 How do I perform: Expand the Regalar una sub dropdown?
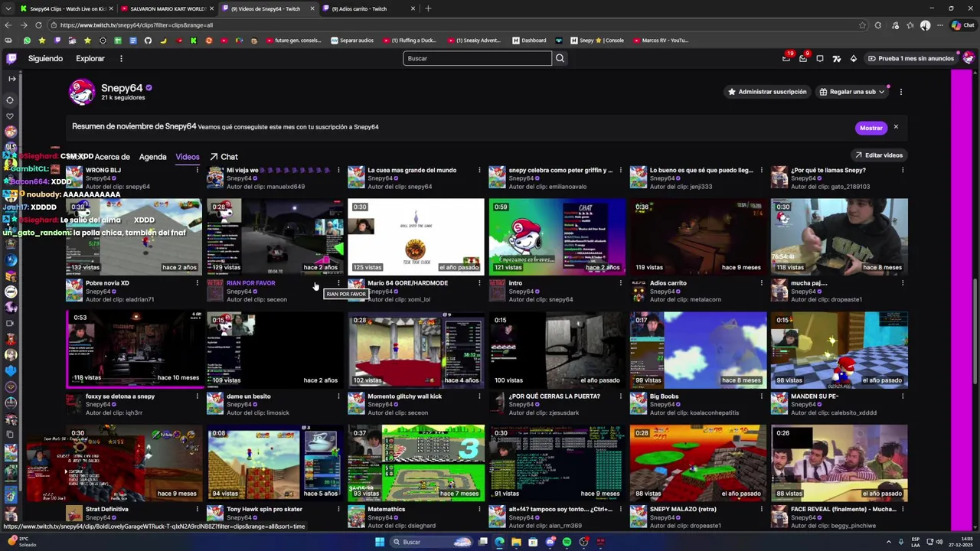[x=882, y=92]
